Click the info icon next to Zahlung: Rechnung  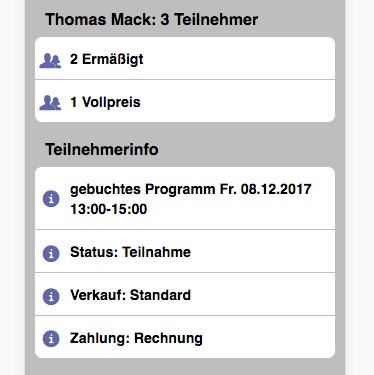coord(51,339)
